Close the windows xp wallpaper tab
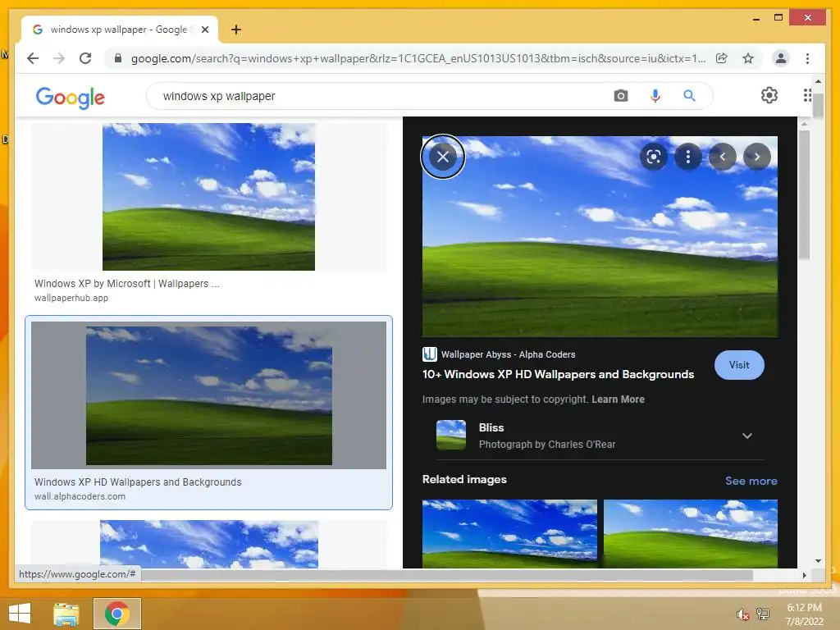 pos(204,30)
